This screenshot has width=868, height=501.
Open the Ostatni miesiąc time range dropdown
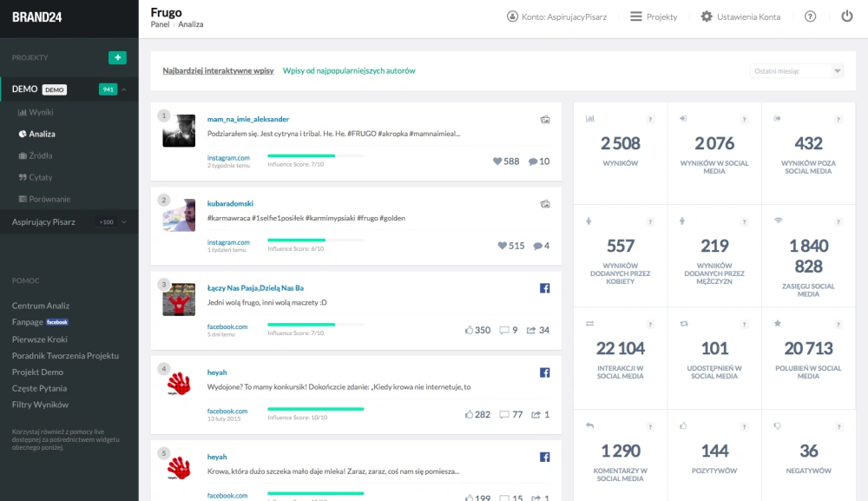(x=797, y=71)
